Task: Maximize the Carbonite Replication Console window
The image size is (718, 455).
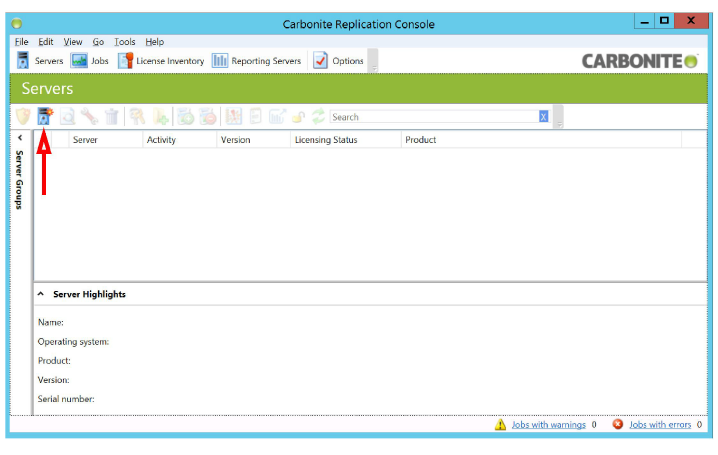Action: 664,21
